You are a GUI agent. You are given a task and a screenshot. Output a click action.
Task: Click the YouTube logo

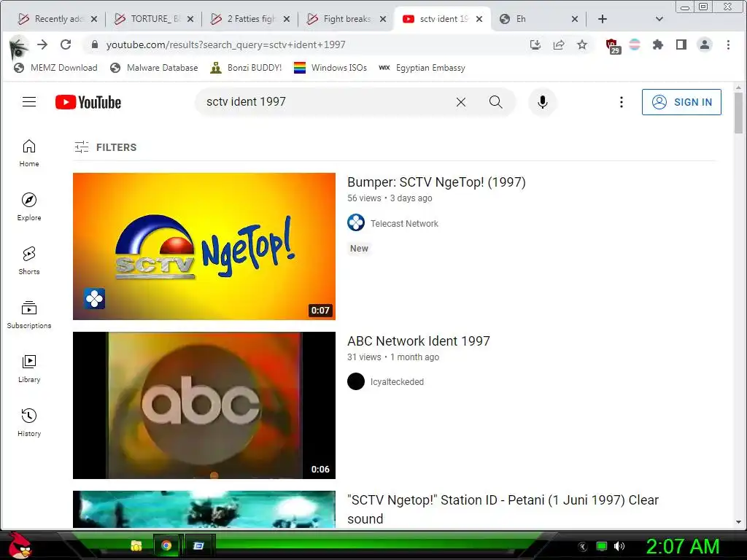pos(88,102)
